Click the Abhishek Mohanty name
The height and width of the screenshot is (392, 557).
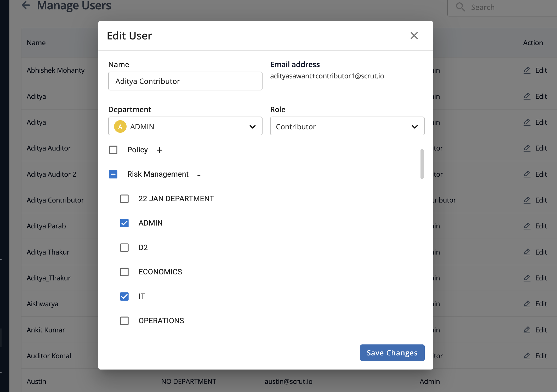click(x=56, y=70)
